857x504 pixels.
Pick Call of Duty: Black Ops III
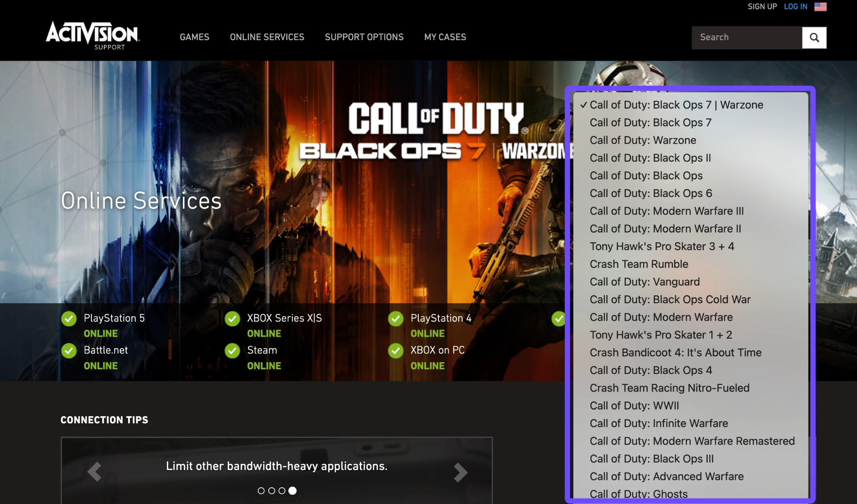691,459
